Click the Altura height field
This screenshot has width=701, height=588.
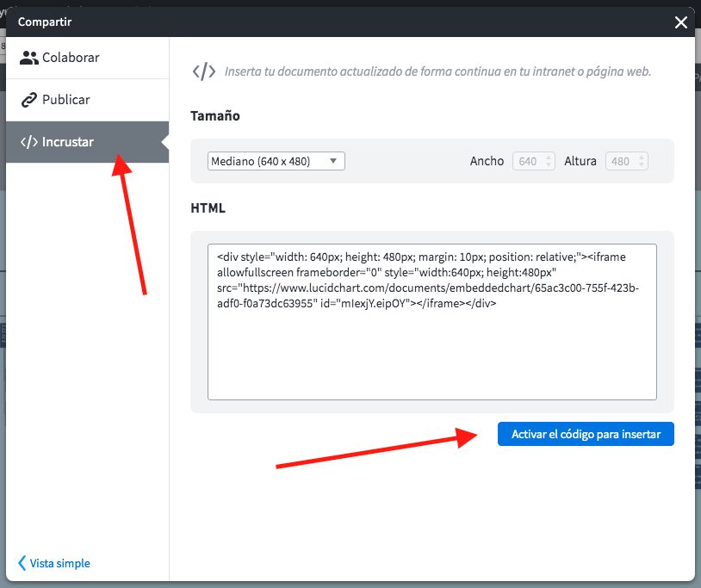[x=626, y=161]
